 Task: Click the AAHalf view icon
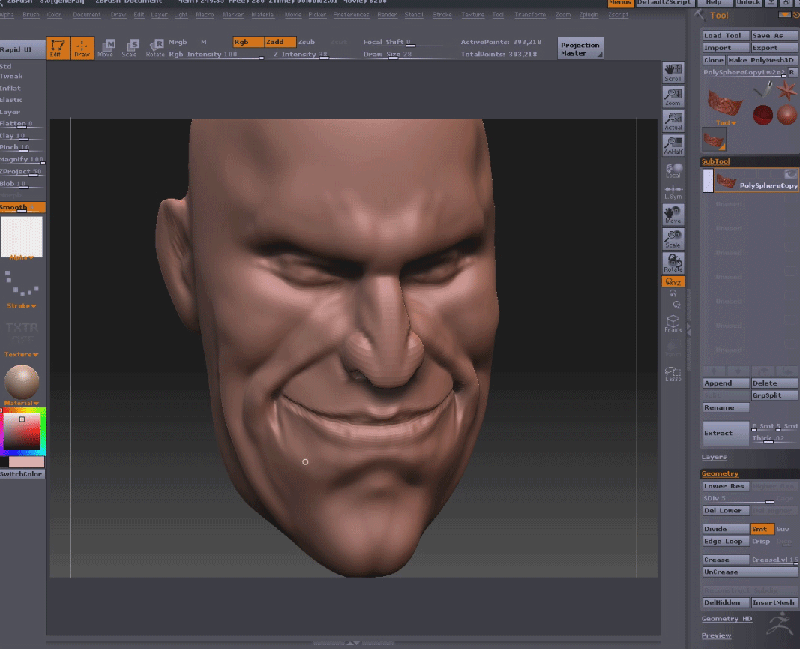point(673,145)
